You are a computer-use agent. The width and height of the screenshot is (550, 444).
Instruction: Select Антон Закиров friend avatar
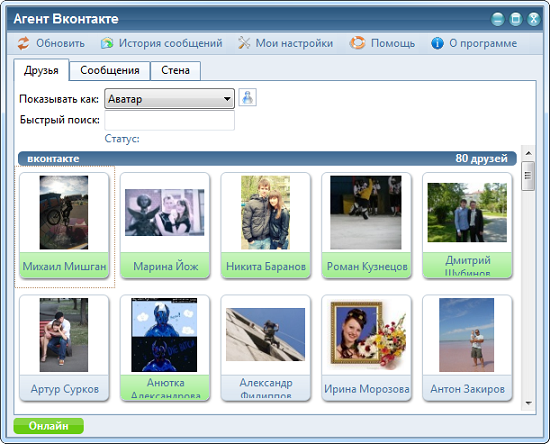pos(467,335)
